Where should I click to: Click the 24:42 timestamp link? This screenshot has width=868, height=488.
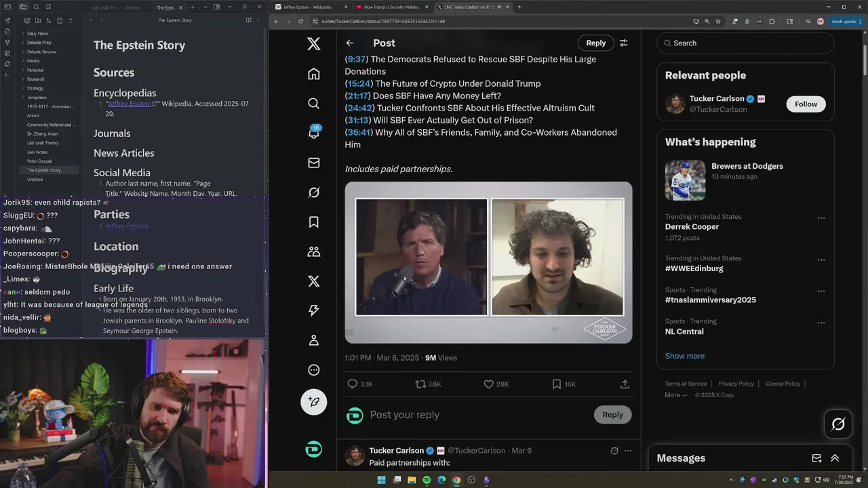360,108
